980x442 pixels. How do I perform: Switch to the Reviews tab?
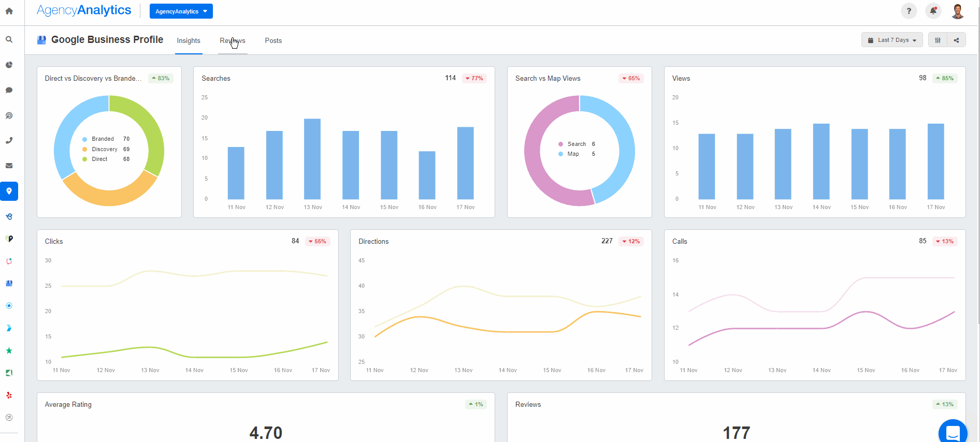[233, 41]
